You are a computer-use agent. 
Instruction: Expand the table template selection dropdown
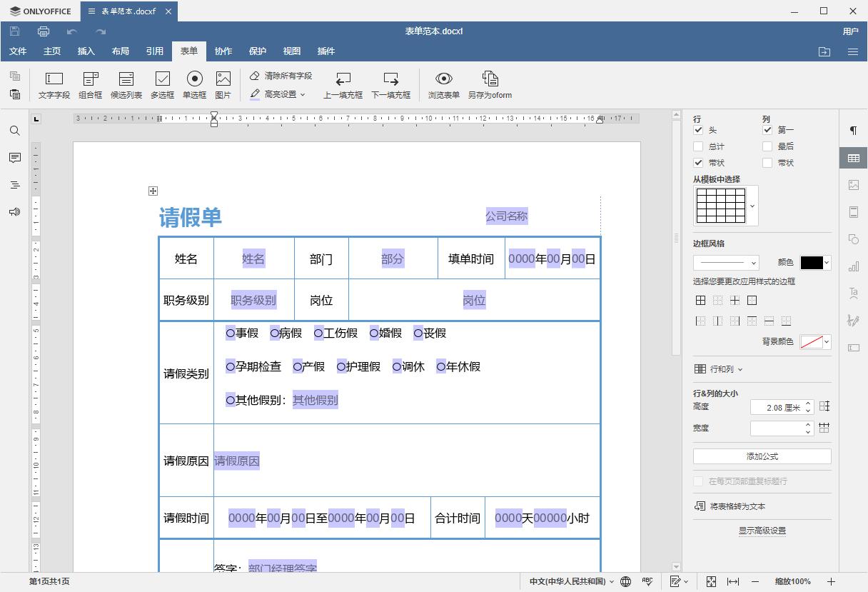(752, 206)
